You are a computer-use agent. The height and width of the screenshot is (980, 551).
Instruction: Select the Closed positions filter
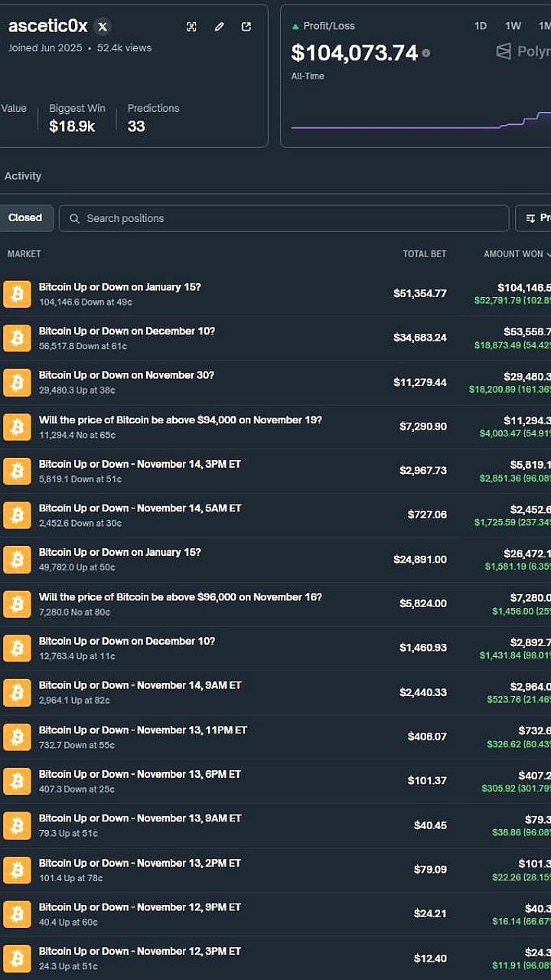[x=25, y=218]
